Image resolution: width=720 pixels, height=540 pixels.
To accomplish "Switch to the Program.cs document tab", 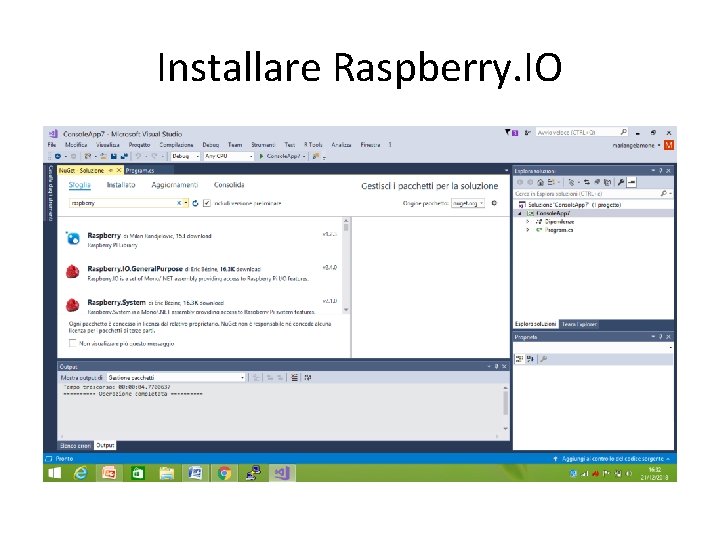I will pos(140,170).
